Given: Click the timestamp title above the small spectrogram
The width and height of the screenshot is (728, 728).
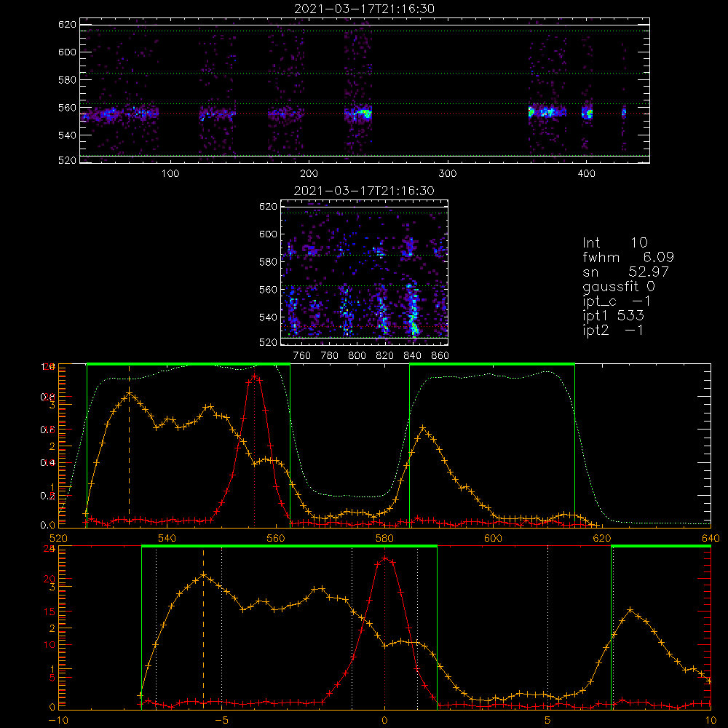Looking at the screenshot, I should pyautogui.click(x=364, y=191).
